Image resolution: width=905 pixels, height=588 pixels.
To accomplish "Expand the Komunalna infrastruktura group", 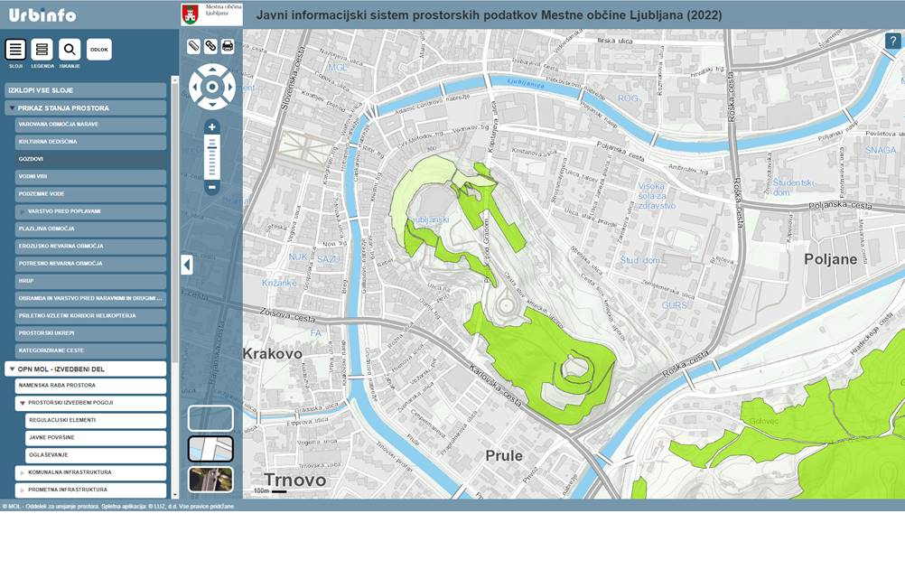I will (x=23, y=472).
